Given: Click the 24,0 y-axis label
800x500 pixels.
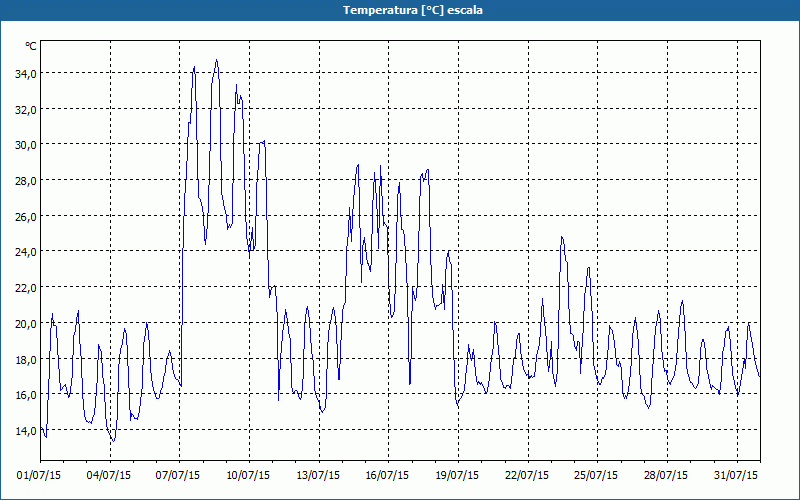Looking at the screenshot, I should pyautogui.click(x=26, y=252).
